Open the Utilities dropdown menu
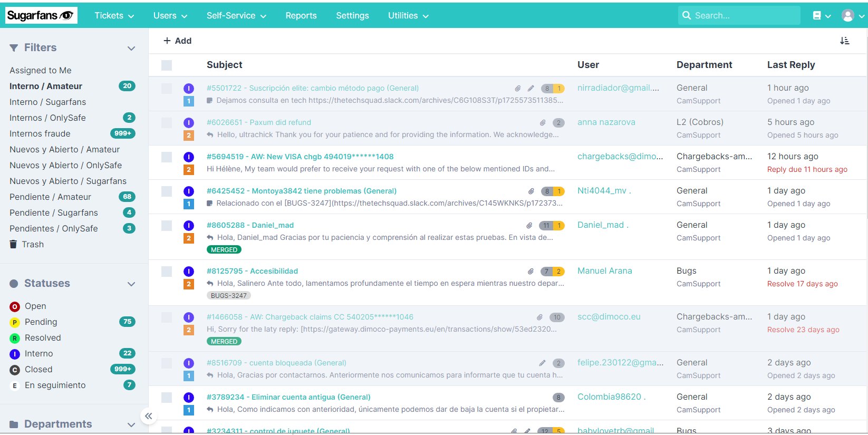 [408, 16]
